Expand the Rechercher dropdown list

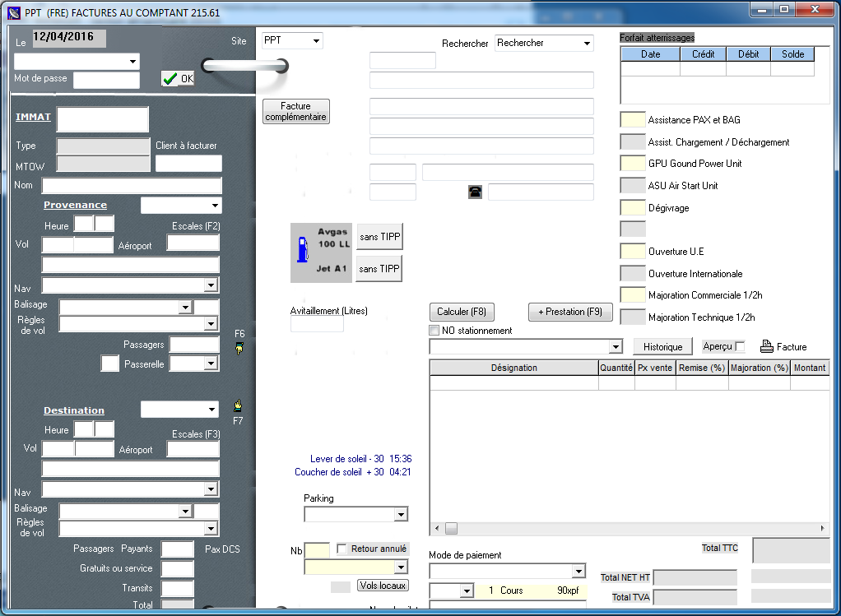point(587,44)
